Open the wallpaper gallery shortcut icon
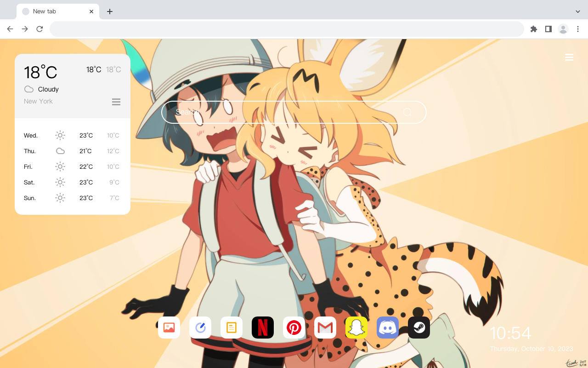Screen dimensions: 588x368 169,328
